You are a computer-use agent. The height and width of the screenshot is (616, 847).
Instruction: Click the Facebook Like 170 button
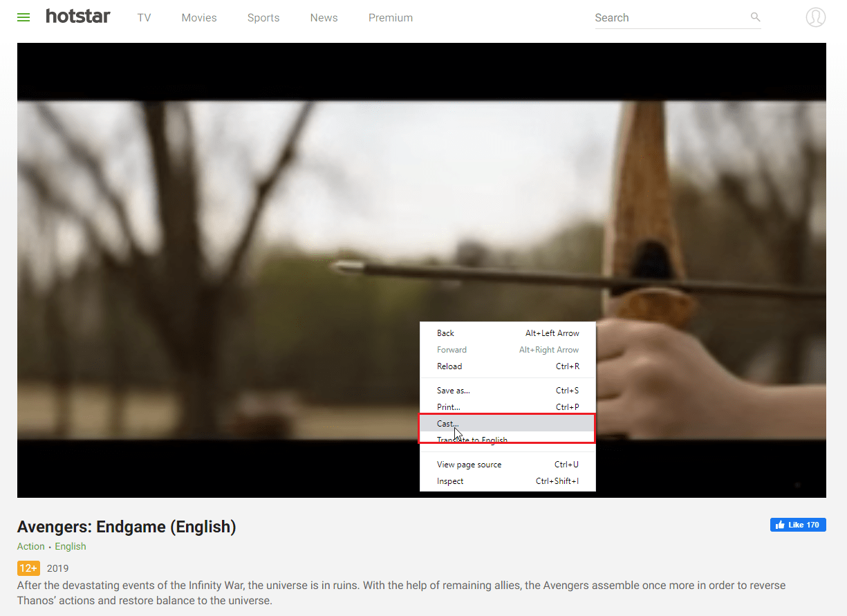[798, 525]
